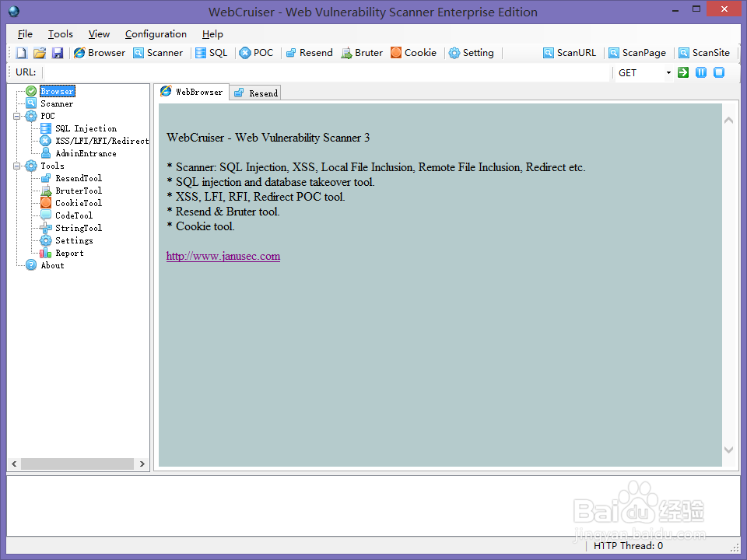
Task: Open the Setting toolbar button
Action: pyautogui.click(x=472, y=53)
